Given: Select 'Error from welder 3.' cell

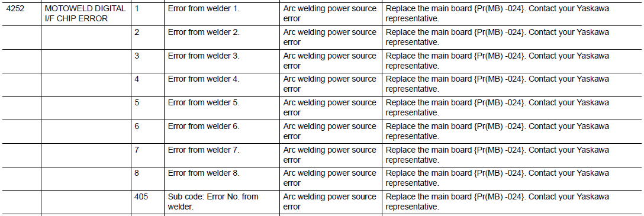Looking at the screenshot, I should point(222,61).
